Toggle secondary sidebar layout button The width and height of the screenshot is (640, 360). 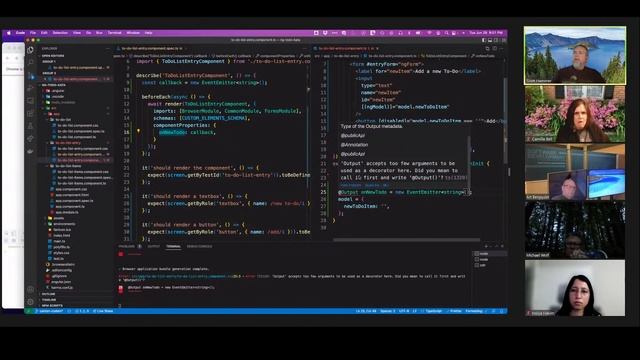pos(496,40)
